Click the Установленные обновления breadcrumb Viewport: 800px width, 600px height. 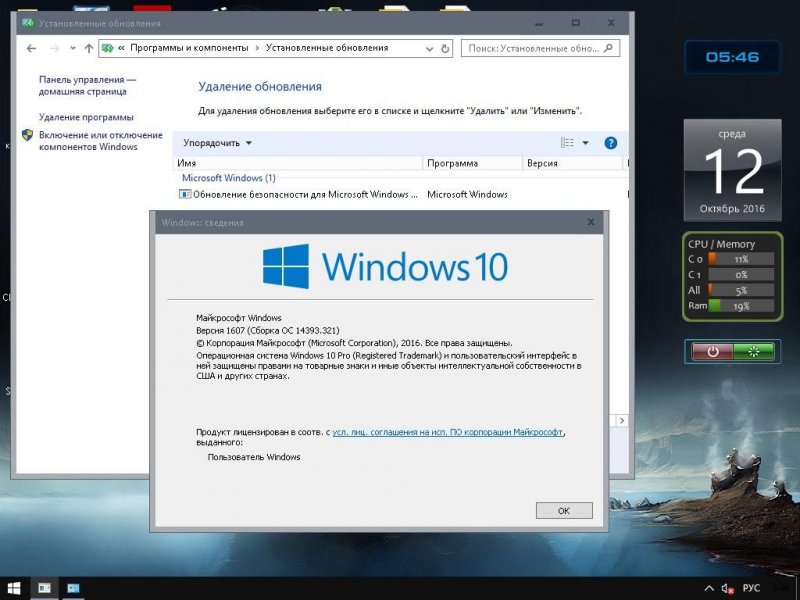(x=327, y=48)
